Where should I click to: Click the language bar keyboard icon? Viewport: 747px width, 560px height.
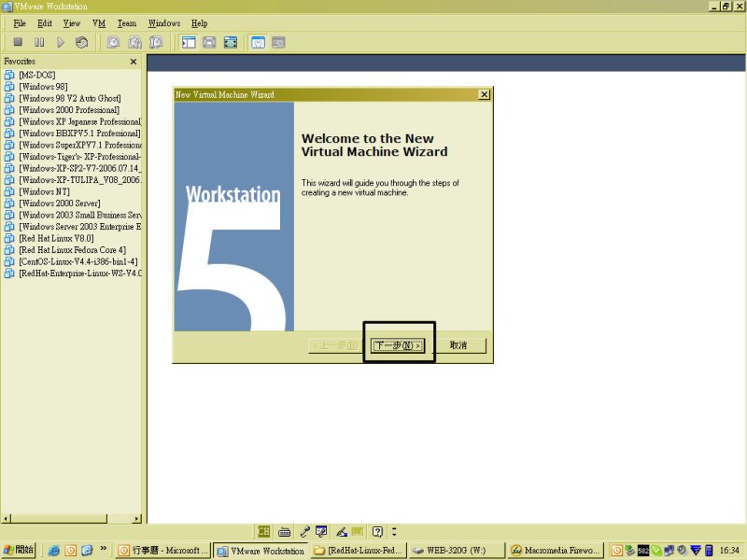click(285, 531)
